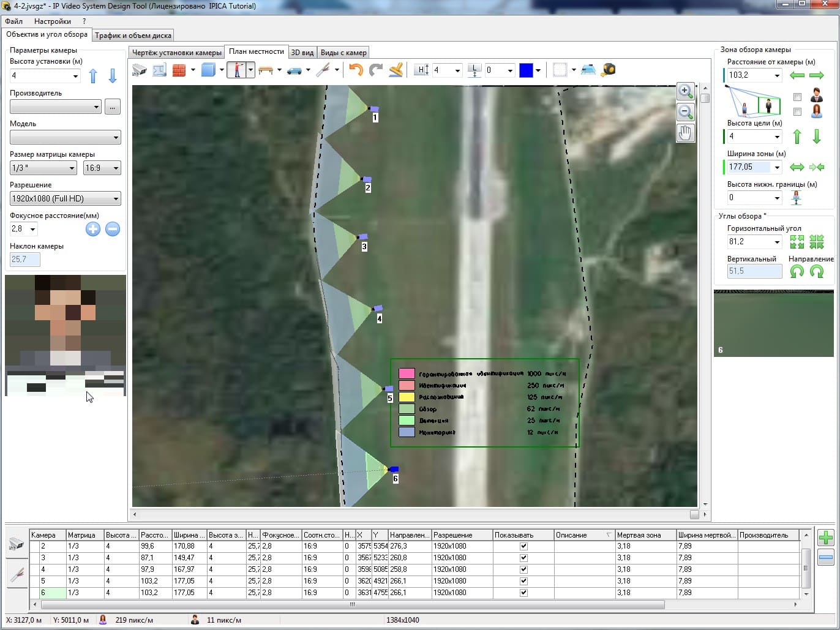840x630 pixels.
Task: Open Горизонтальный угол 81,2 dropdown
Action: 777,242
